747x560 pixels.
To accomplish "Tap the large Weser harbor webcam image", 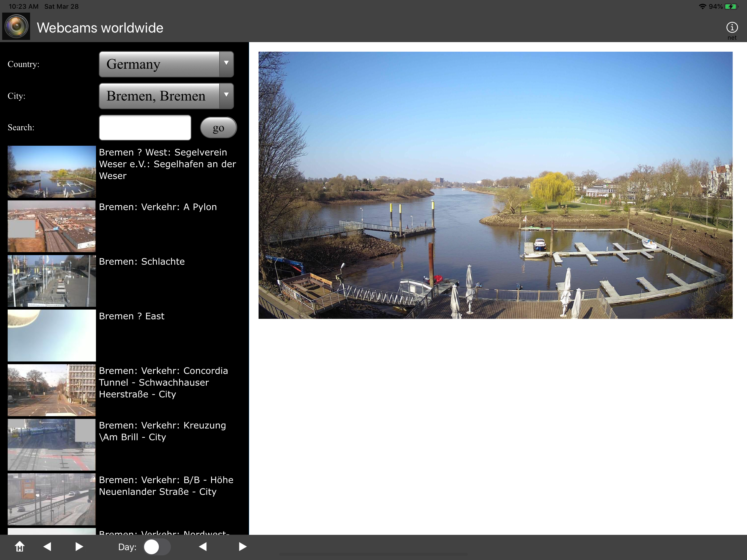I will pos(495,185).
